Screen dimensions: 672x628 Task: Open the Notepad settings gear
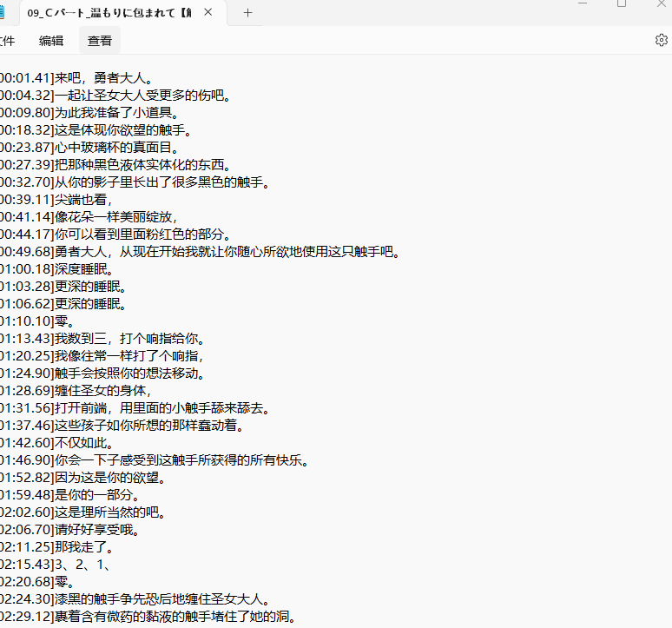coord(662,40)
